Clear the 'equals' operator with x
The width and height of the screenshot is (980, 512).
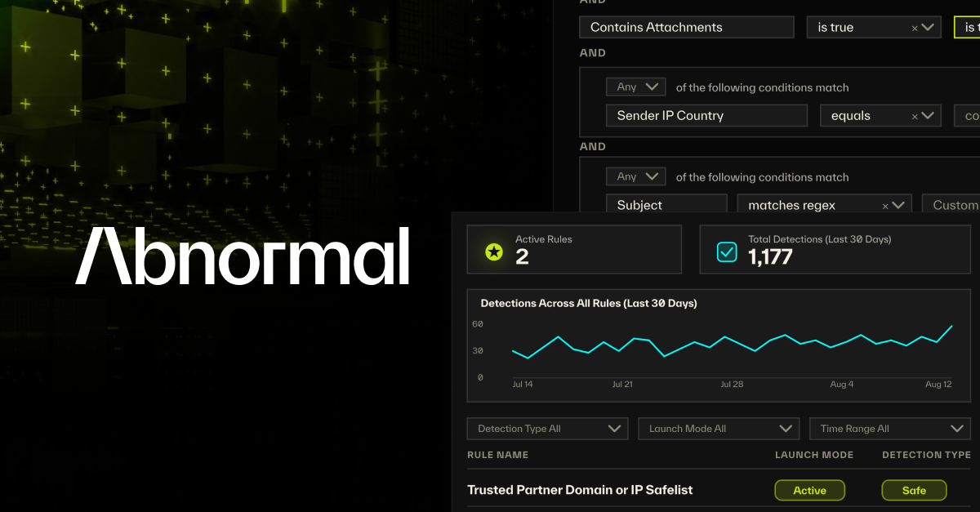point(915,117)
